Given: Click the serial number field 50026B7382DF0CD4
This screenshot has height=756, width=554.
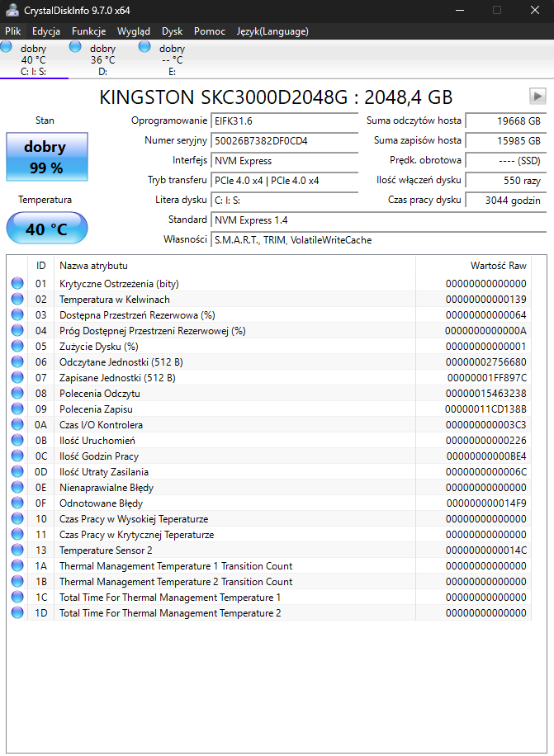Looking at the screenshot, I should coord(285,141).
